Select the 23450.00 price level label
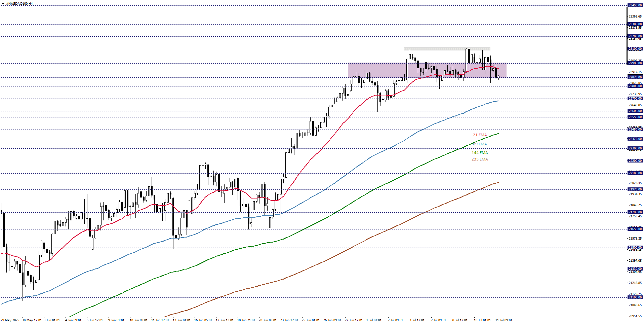 635,5
